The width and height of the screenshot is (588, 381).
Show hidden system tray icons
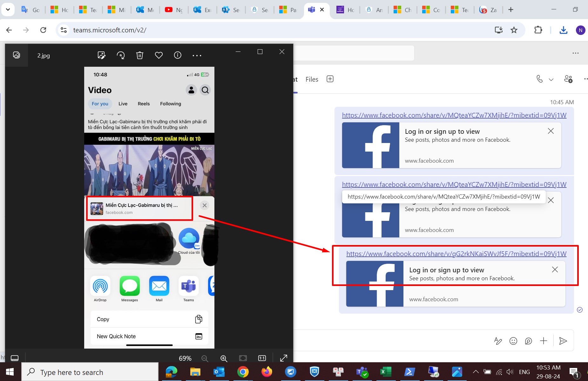click(x=476, y=372)
